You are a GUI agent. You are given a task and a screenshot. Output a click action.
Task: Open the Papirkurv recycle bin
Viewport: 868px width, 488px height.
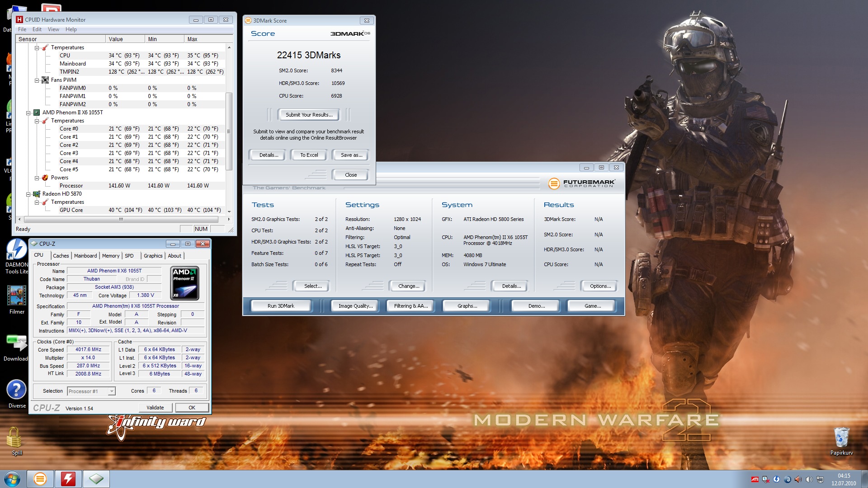[x=841, y=438]
